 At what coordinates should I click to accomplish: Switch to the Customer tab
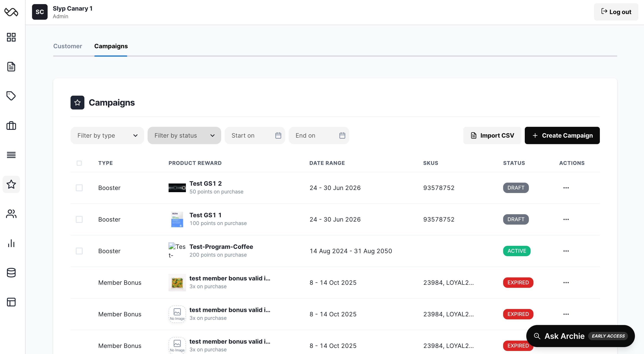click(68, 46)
